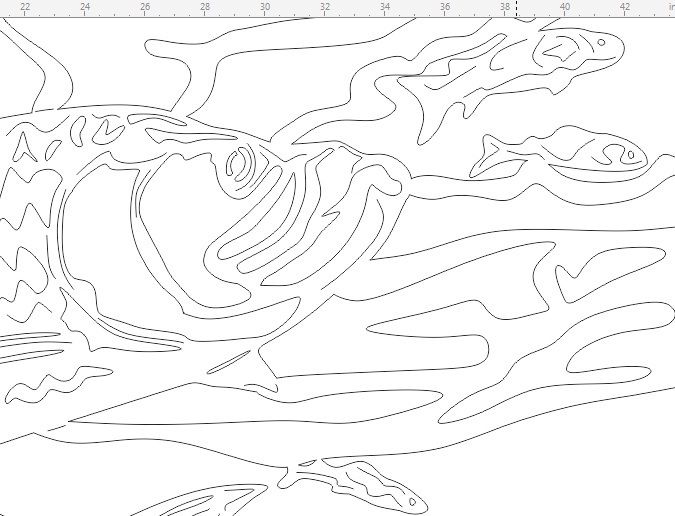The width and height of the screenshot is (675, 516).
Task: Click the ruler mark labeled 32
Action: (325, 7)
